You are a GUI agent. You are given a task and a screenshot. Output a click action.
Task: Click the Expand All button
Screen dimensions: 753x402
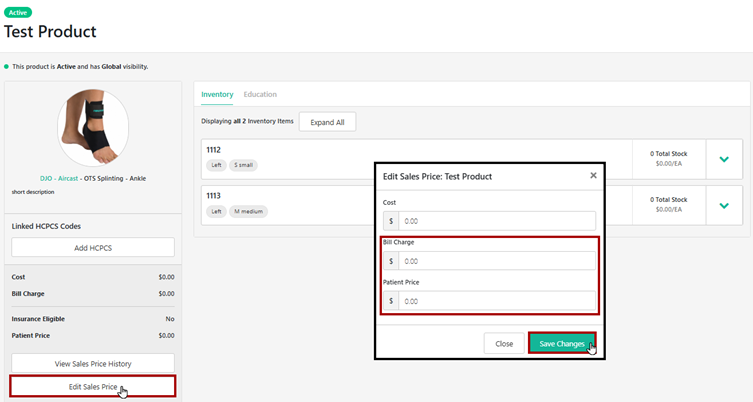pos(327,122)
